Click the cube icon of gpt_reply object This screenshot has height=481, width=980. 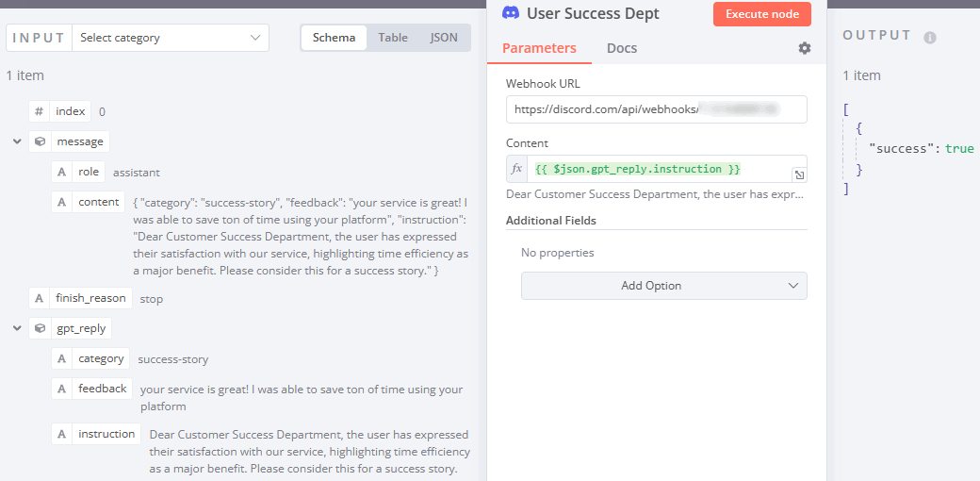click(40, 328)
